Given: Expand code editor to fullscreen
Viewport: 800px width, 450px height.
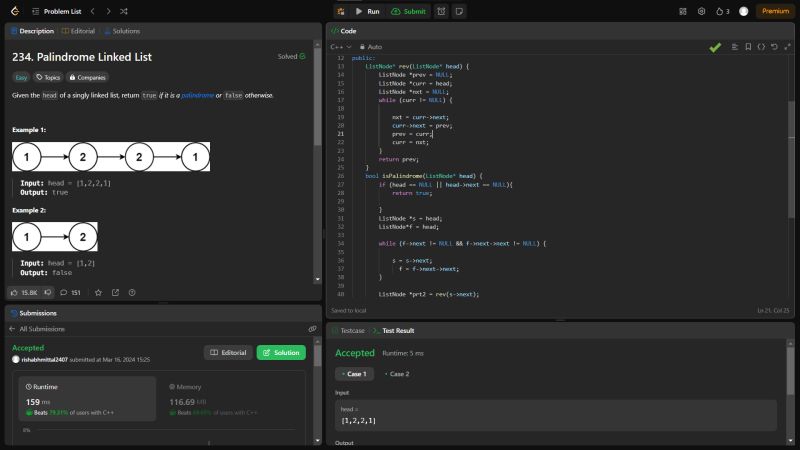Looking at the screenshot, I should pyautogui.click(x=787, y=47).
